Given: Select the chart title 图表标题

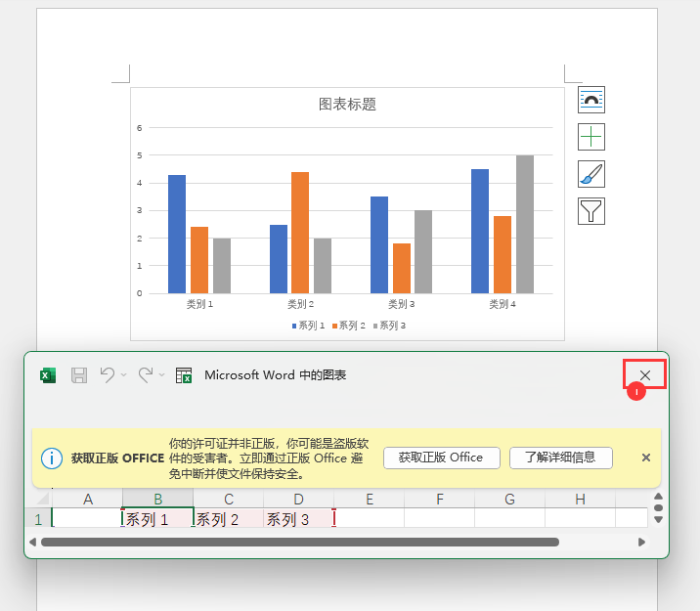Looking at the screenshot, I should 347,105.
